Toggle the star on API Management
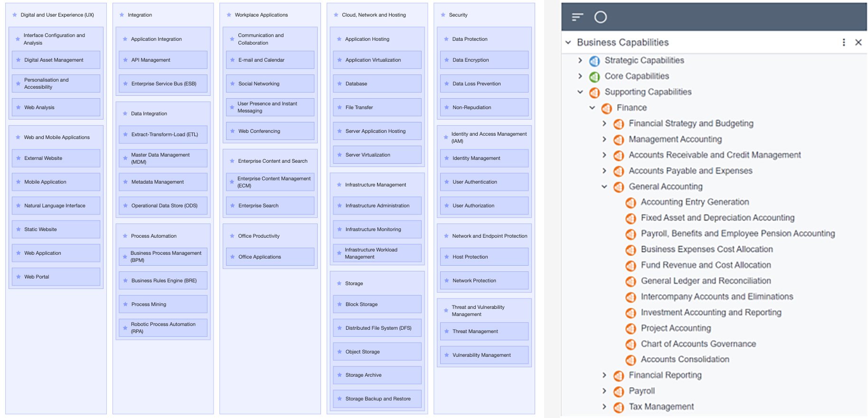The image size is (868, 418). point(124,60)
